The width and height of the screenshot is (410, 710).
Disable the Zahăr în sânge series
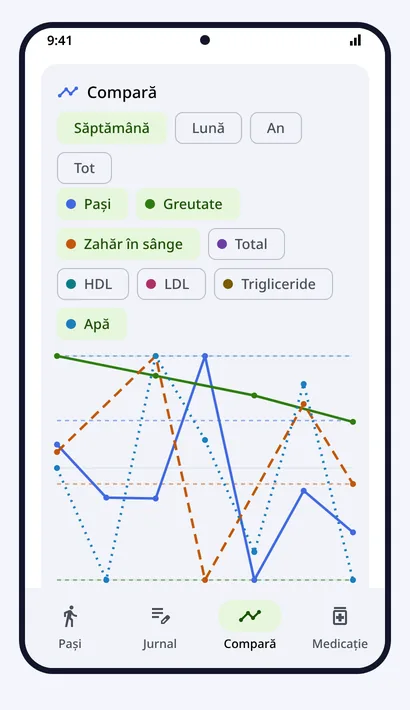(128, 244)
